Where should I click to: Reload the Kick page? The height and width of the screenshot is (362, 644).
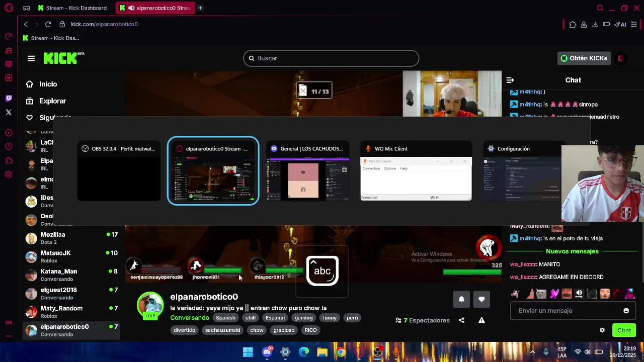(x=48, y=24)
